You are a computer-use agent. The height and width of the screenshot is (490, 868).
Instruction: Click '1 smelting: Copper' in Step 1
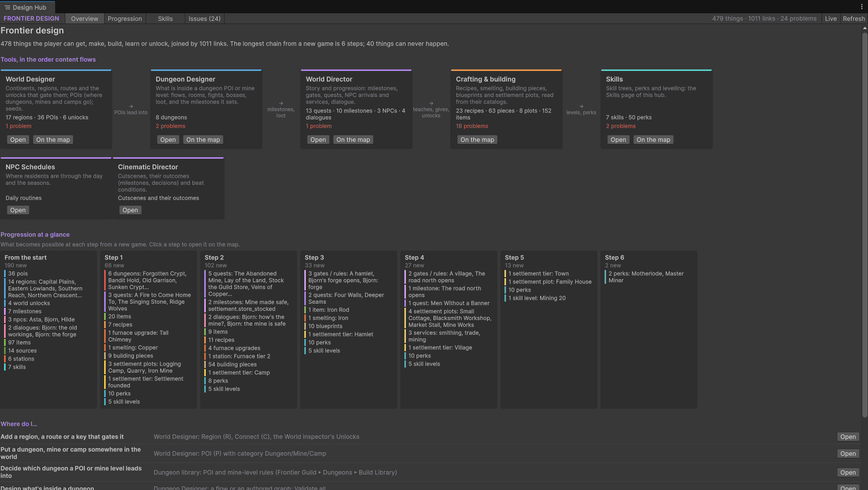point(133,348)
